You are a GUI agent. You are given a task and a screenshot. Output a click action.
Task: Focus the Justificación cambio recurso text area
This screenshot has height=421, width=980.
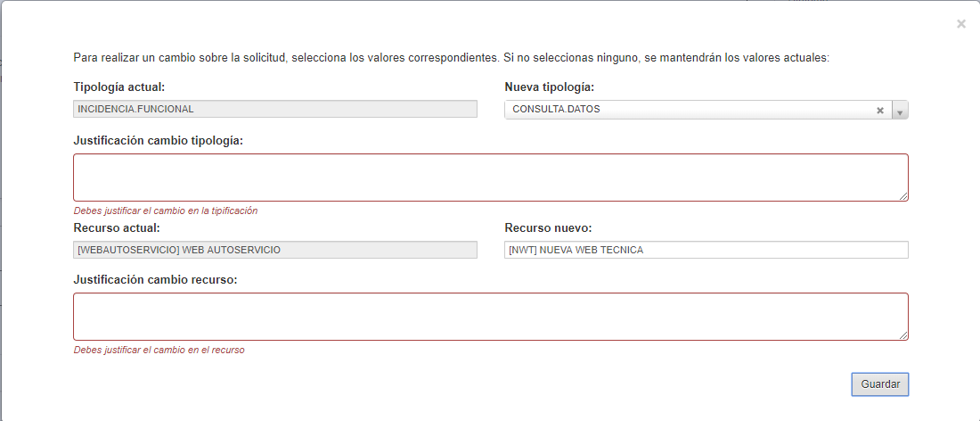pyautogui.click(x=491, y=317)
